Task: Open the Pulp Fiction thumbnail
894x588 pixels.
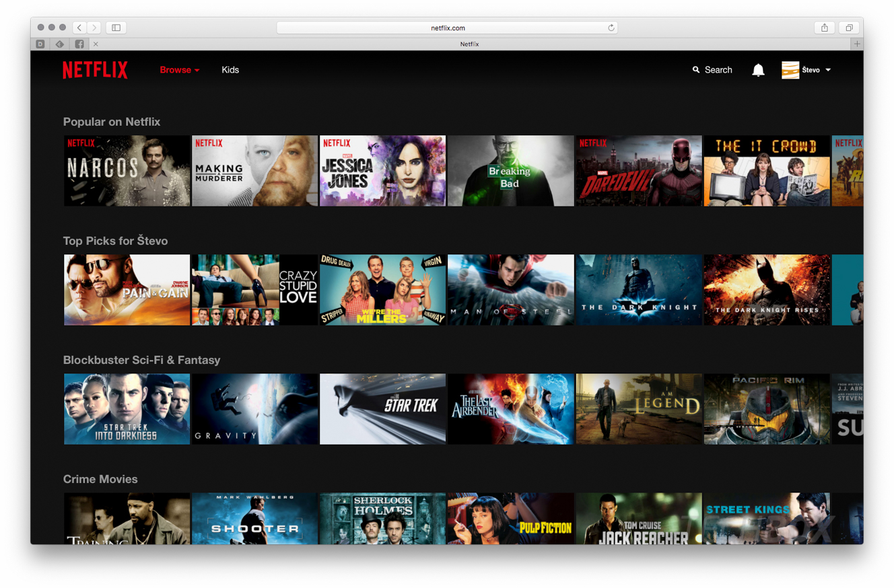Action: click(x=511, y=519)
